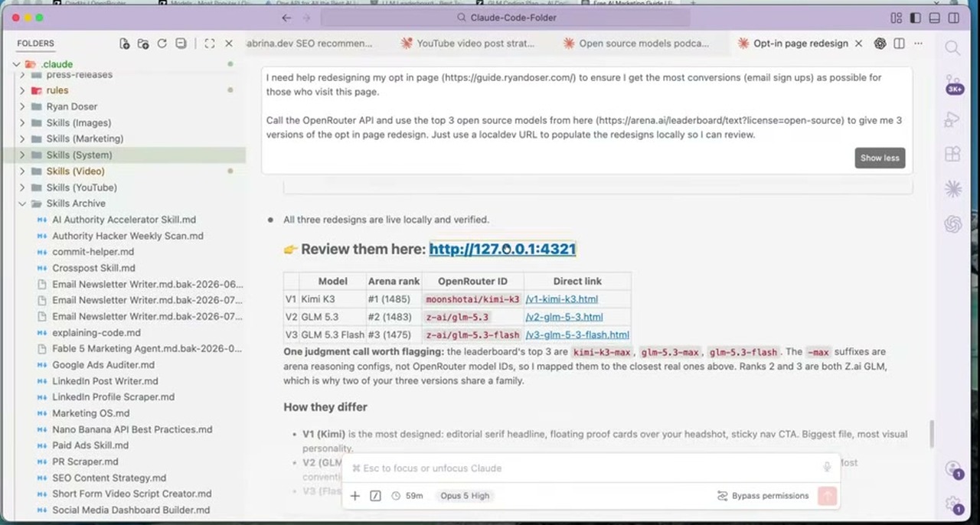980x525 pixels.
Task: Open the Claude-Code-Folder search bar
Action: 508,18
